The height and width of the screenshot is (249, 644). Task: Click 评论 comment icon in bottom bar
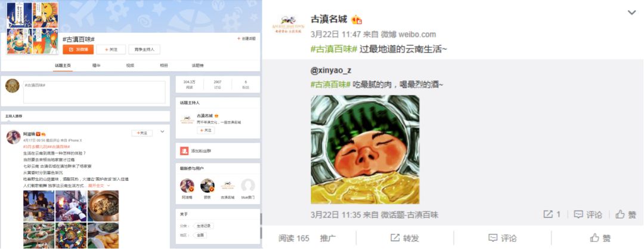pyautogui.click(x=493, y=238)
